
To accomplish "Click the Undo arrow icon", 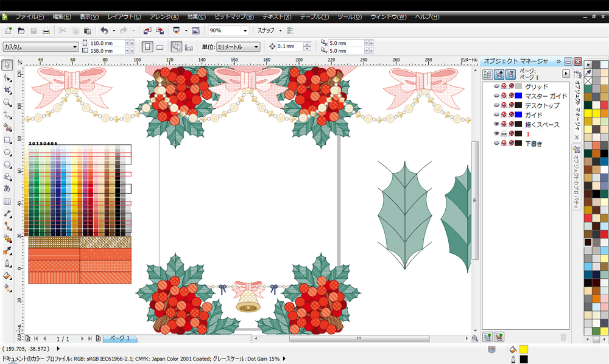I will (x=104, y=30).
